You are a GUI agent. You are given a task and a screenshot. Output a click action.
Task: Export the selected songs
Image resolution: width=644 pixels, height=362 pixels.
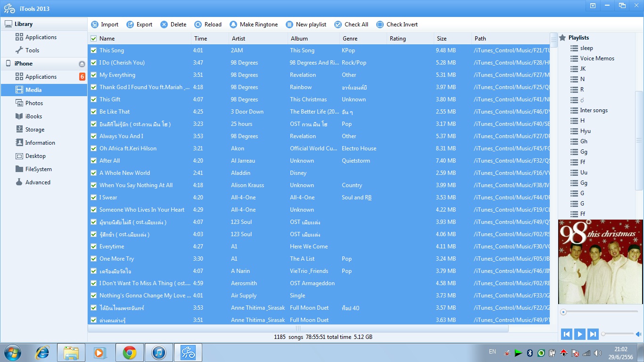tap(140, 25)
